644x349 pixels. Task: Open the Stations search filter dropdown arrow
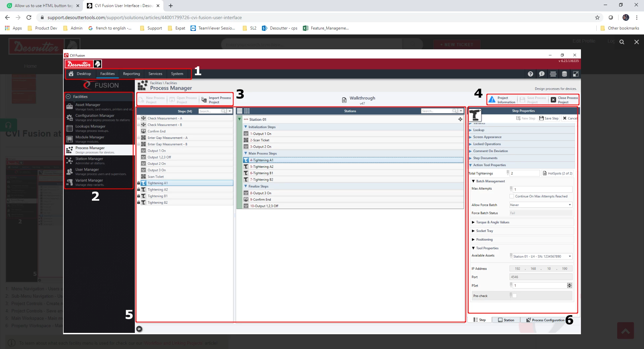(461, 111)
